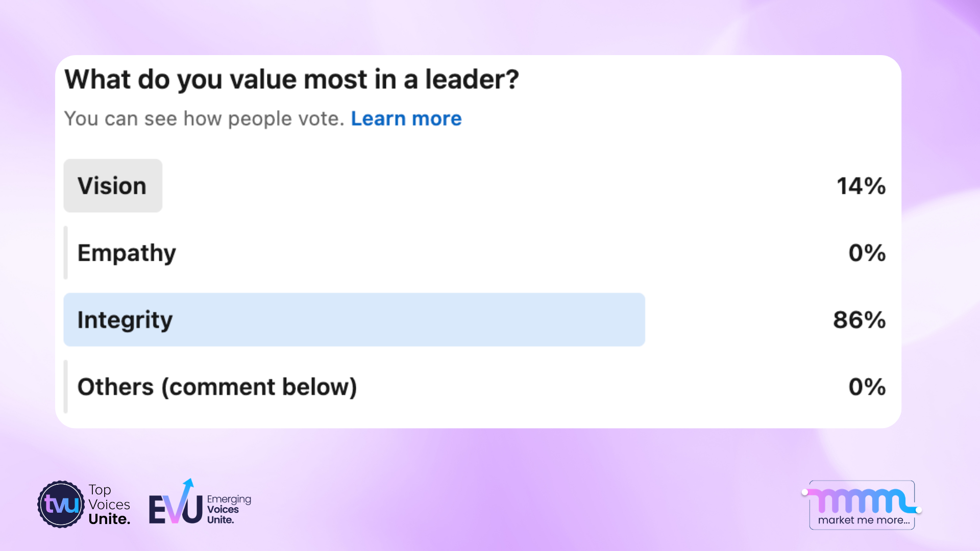The height and width of the screenshot is (551, 980).
Task: Click the poll question heading
Action: click(x=291, y=80)
